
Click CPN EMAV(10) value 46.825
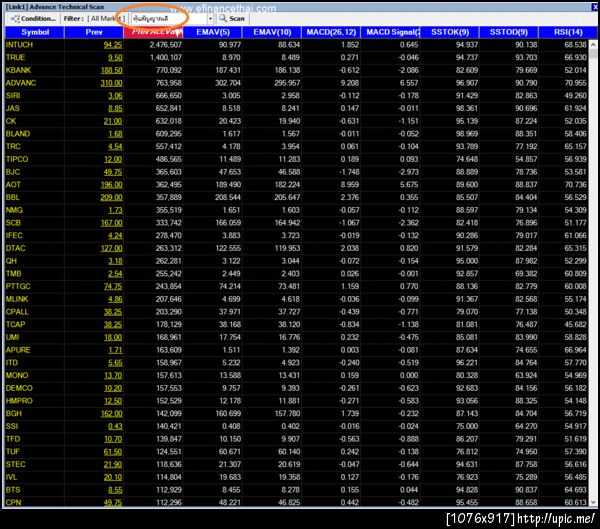[289, 502]
